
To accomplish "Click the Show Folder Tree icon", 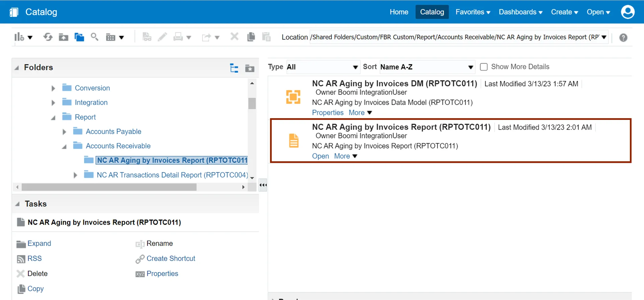I will pos(234,68).
